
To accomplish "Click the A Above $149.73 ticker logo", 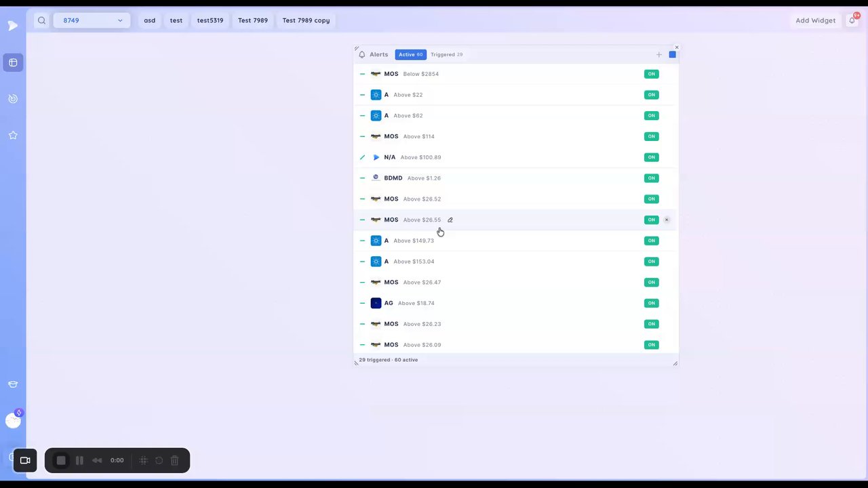I will (376, 241).
